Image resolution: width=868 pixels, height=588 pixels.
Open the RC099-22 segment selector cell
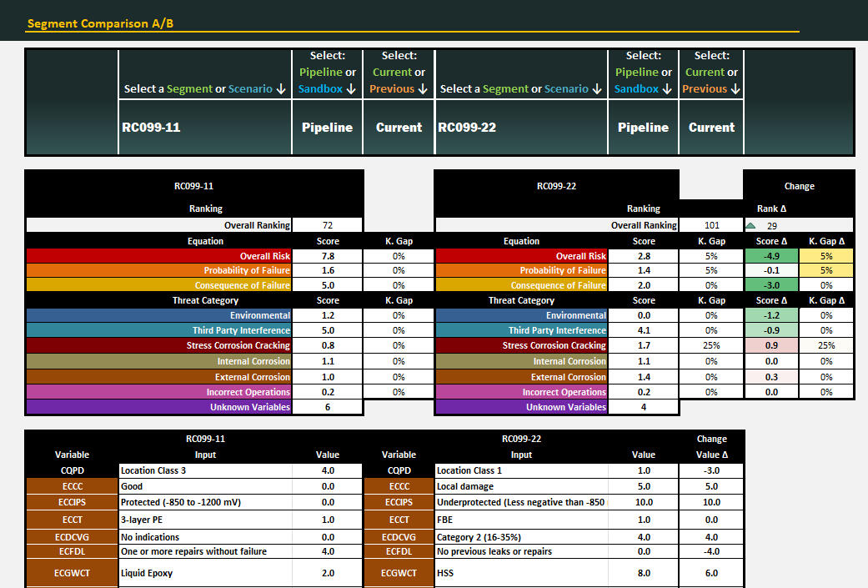[520, 128]
